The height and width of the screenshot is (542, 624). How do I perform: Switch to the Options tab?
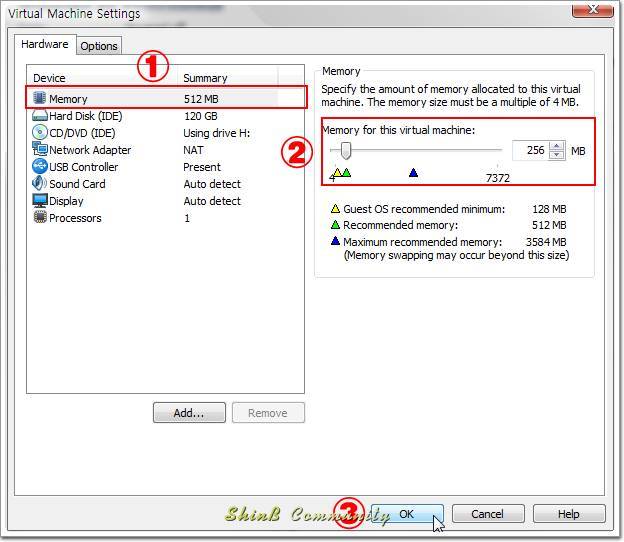pos(99,46)
